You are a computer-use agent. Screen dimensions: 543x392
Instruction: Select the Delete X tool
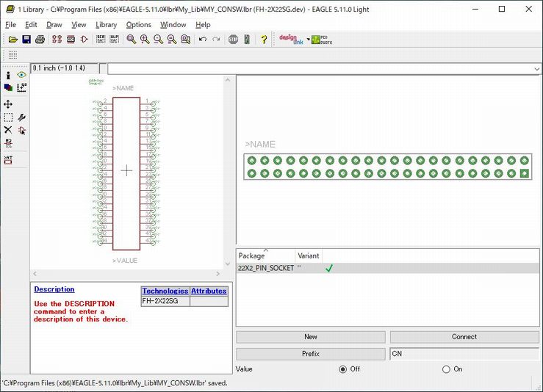8,130
